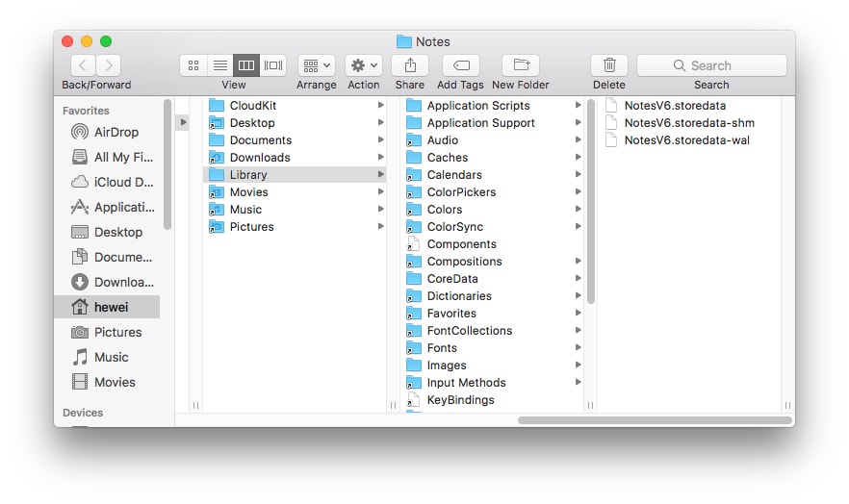Open the Action gear menu
The image size is (849, 504).
(x=364, y=65)
